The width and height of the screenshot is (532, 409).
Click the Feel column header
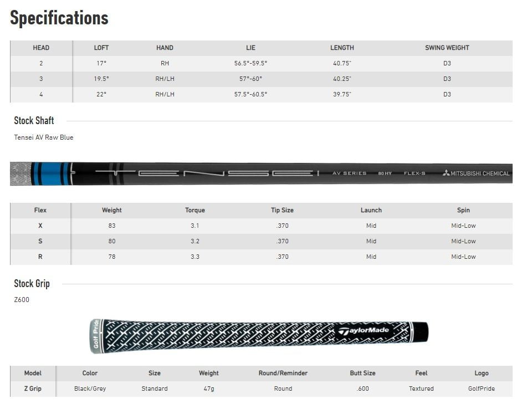421,373
